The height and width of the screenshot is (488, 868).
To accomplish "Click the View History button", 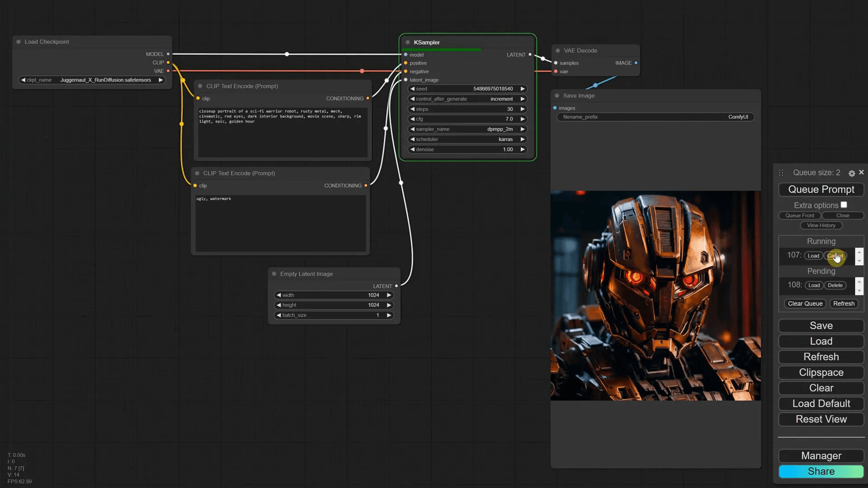I will 821,225.
